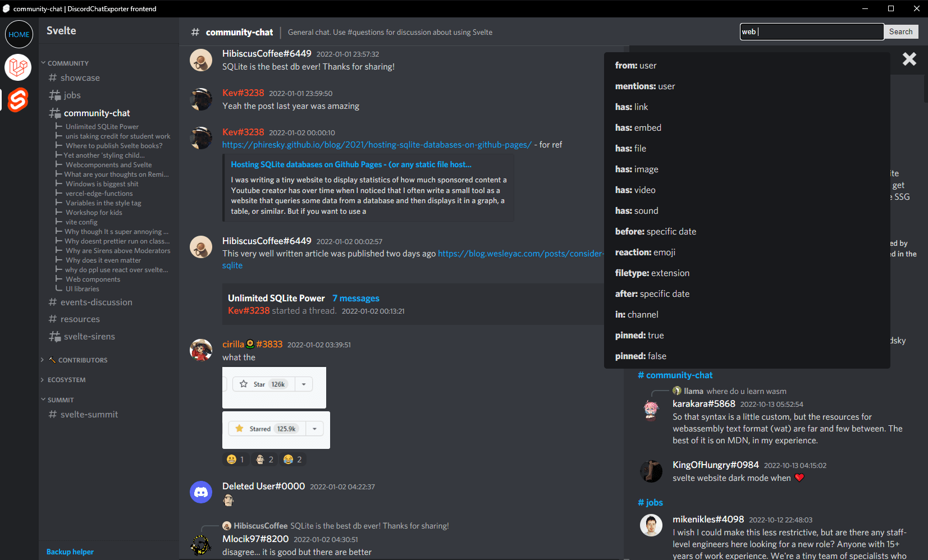The height and width of the screenshot is (560, 928).
Task: Select the 'pinned: true' filter
Action: [747, 336]
